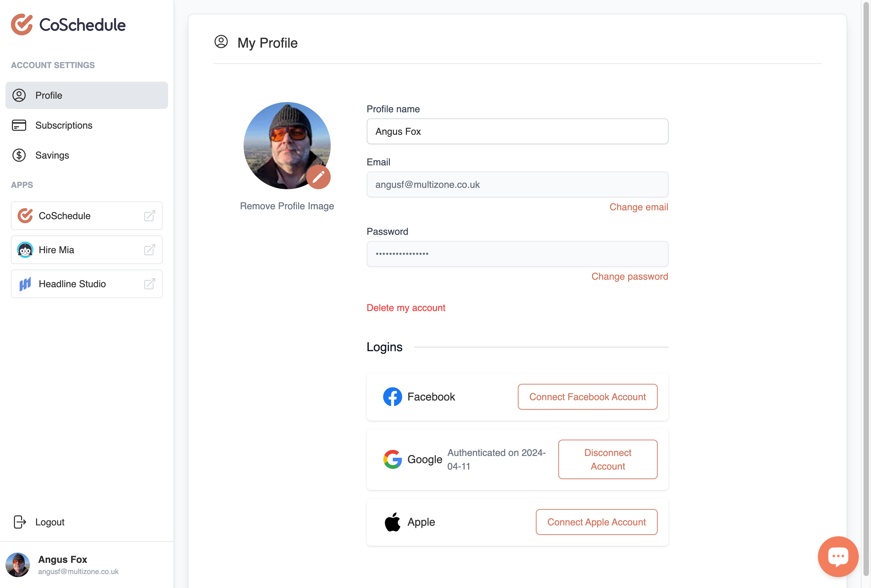Disconnect the Google account

tap(608, 459)
